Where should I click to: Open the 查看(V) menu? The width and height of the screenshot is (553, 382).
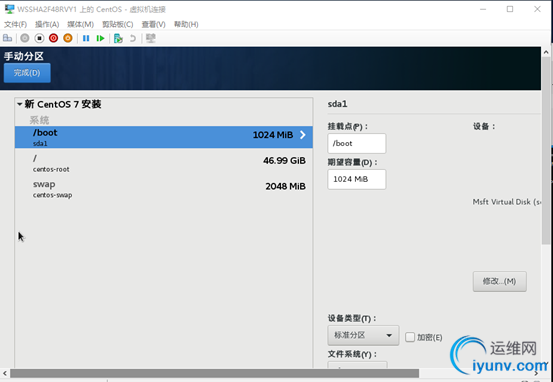coord(153,24)
